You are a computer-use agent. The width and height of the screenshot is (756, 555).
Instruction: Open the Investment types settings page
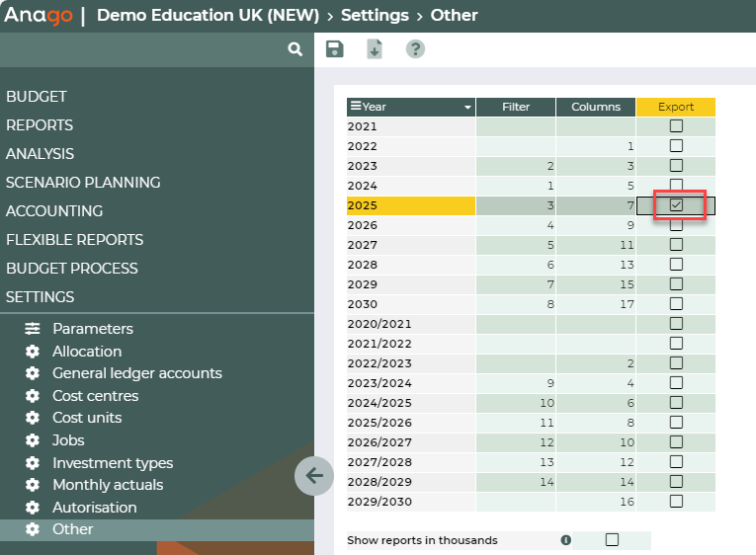(x=113, y=463)
